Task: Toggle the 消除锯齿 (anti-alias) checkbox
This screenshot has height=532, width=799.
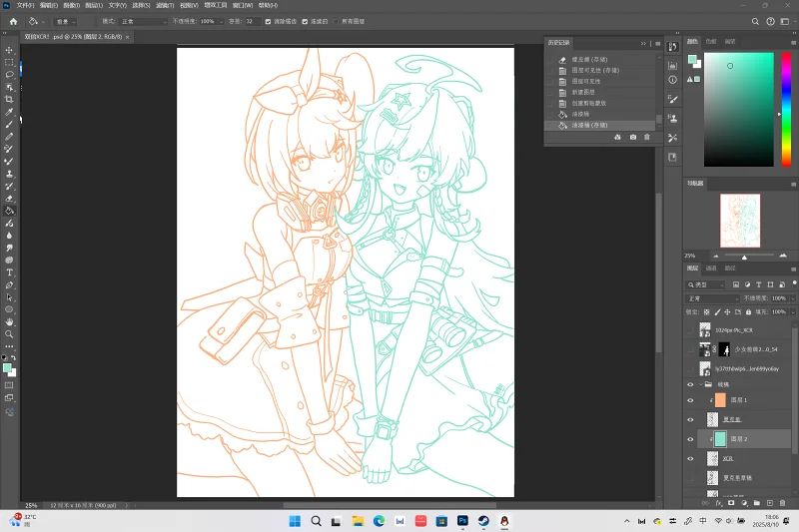Action: coord(269,21)
